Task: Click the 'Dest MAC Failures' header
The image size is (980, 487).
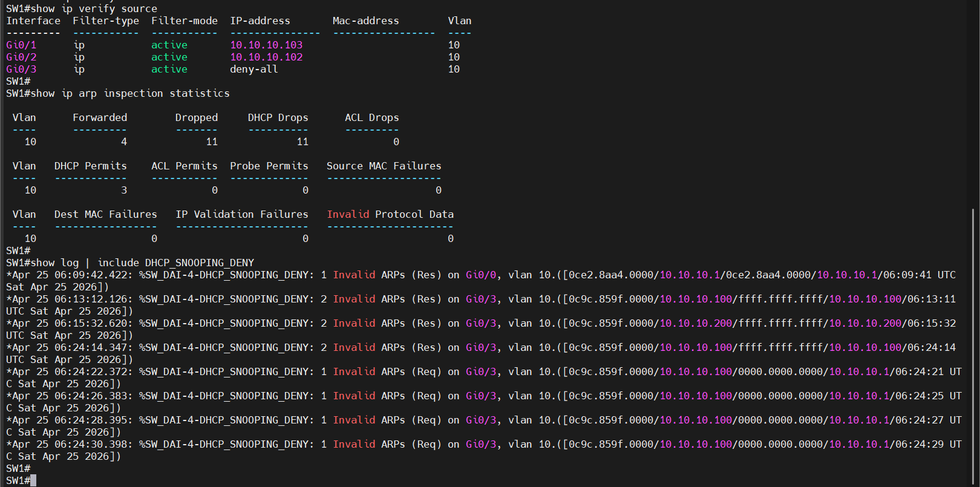Action: 106,214
